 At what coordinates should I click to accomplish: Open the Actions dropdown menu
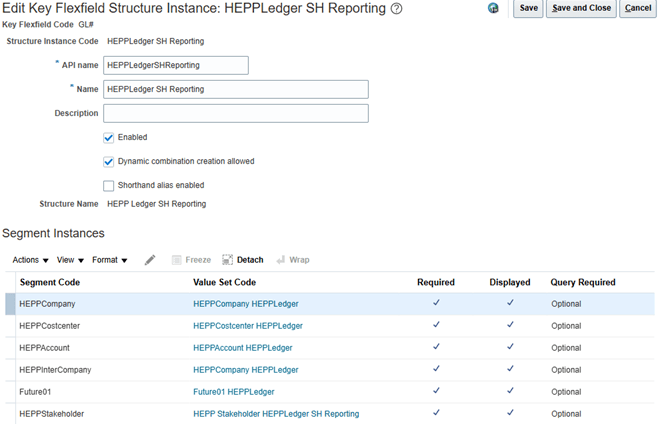[x=30, y=260]
